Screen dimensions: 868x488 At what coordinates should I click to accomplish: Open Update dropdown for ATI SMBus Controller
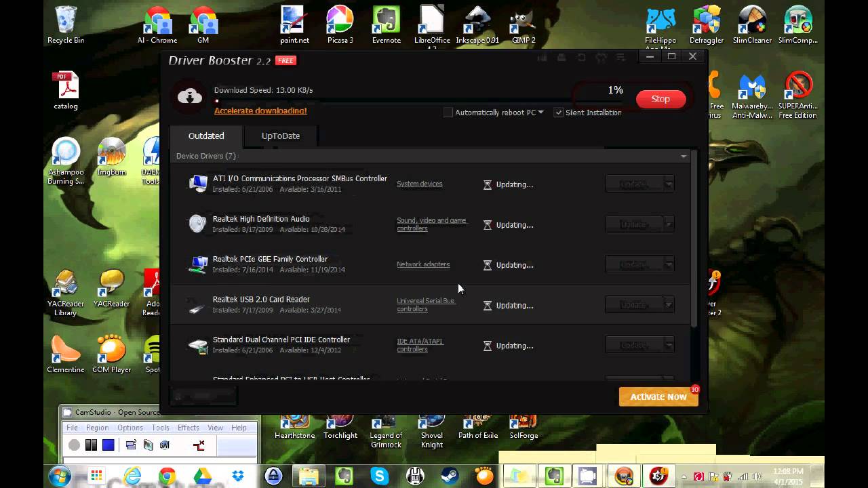(x=669, y=184)
